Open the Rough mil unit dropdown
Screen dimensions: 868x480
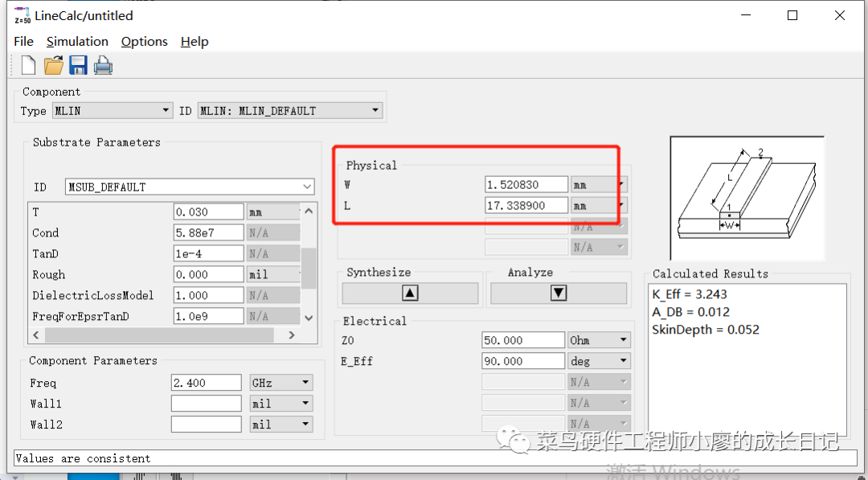273,275
